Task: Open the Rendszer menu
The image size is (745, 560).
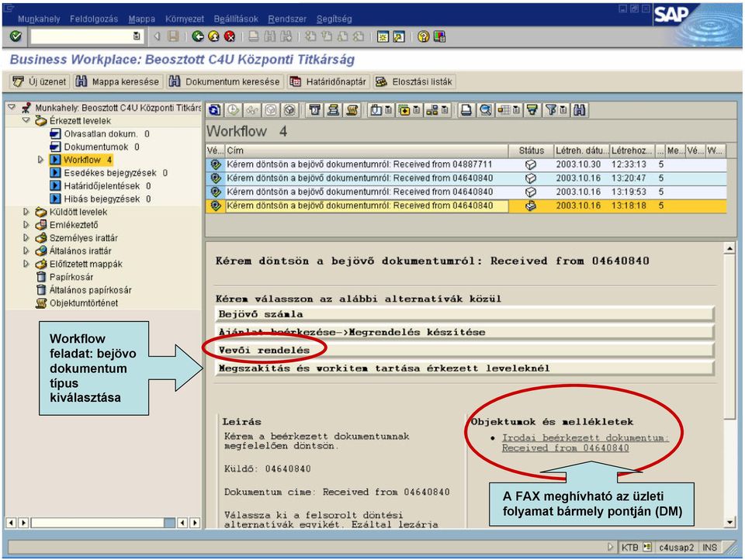Action: 287,19
